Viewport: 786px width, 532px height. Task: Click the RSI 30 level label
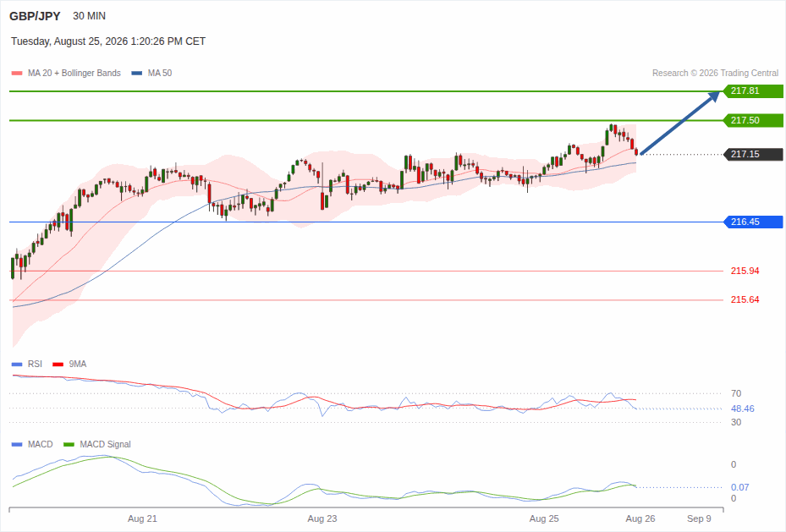coord(736,422)
